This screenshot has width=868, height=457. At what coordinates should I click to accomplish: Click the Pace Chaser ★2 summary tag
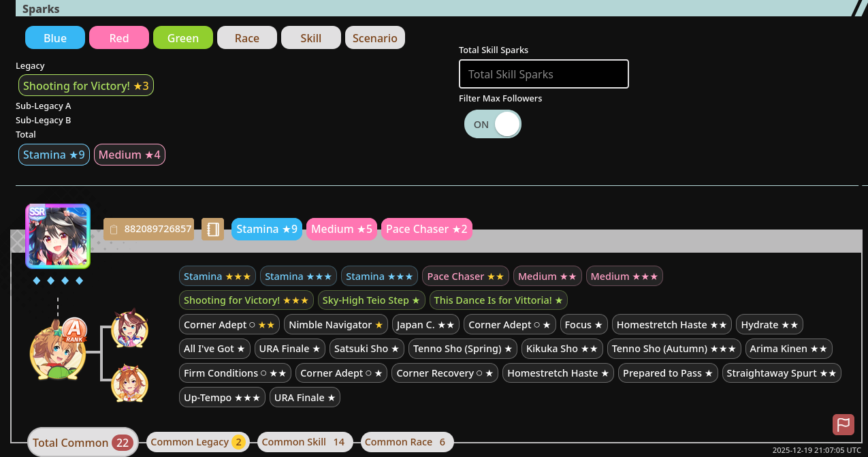point(427,229)
